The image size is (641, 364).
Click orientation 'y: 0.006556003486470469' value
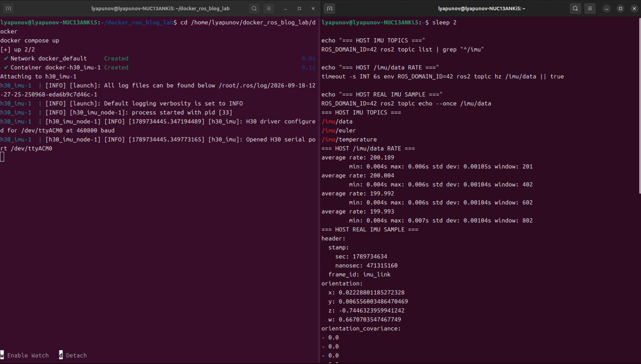click(x=368, y=301)
